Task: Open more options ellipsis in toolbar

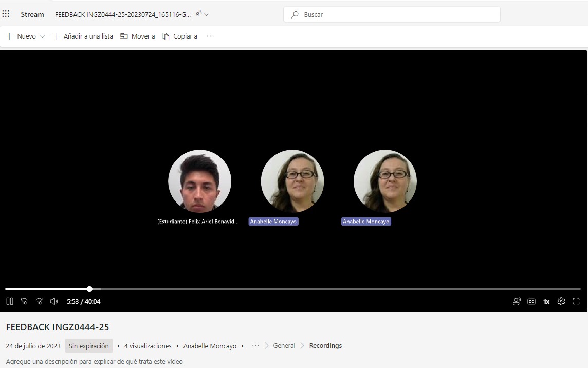Action: (x=210, y=36)
